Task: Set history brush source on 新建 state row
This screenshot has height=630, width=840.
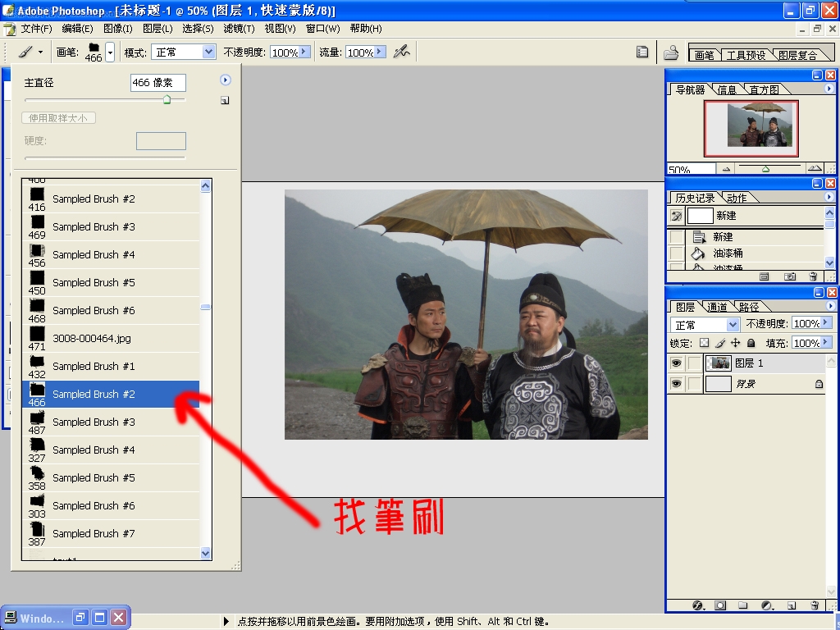Action: [677, 237]
